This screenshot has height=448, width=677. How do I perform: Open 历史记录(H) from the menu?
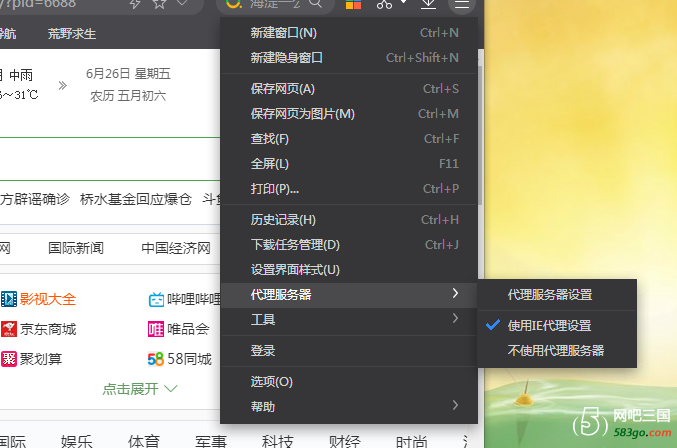click(349, 220)
